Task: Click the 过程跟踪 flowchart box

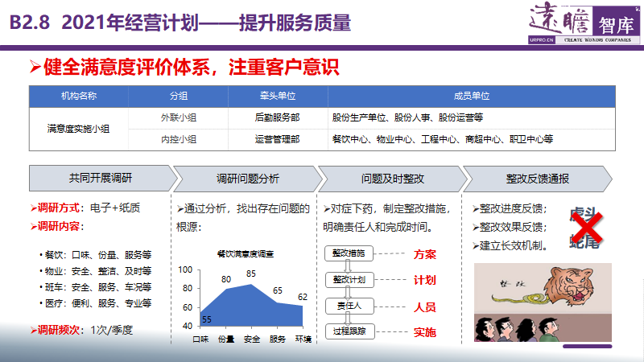Action: pos(349,331)
